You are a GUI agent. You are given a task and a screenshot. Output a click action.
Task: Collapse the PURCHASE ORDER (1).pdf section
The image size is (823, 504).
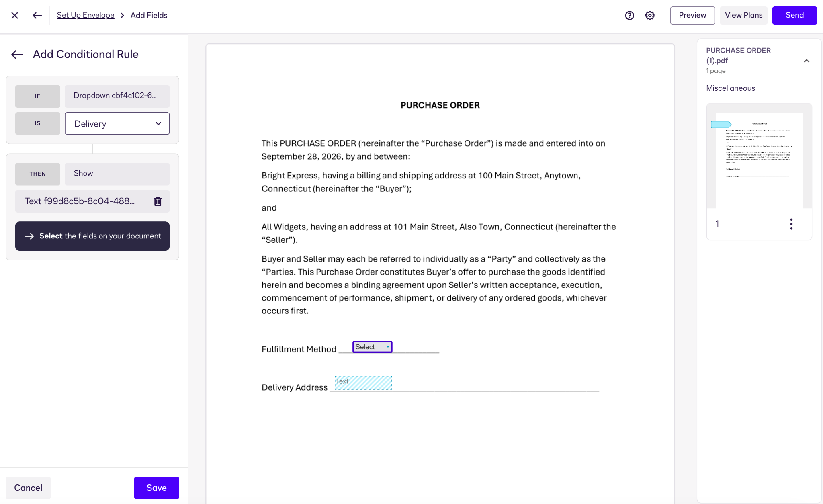tap(807, 61)
